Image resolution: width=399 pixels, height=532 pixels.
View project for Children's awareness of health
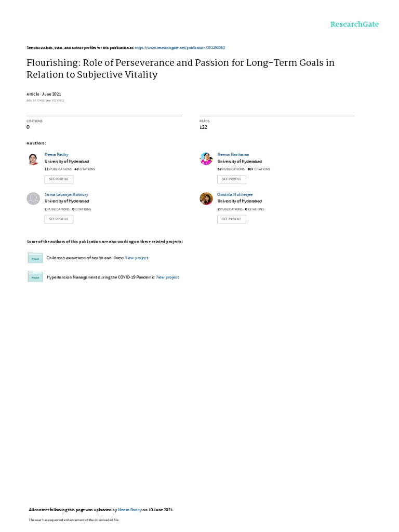click(137, 258)
